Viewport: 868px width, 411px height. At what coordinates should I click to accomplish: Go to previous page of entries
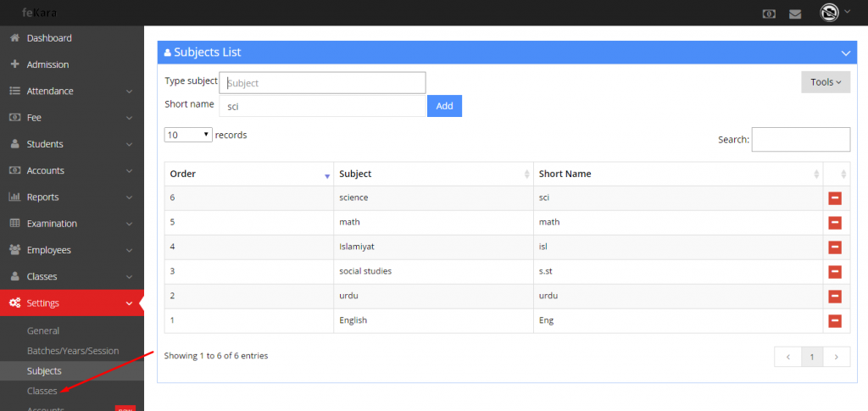point(787,357)
